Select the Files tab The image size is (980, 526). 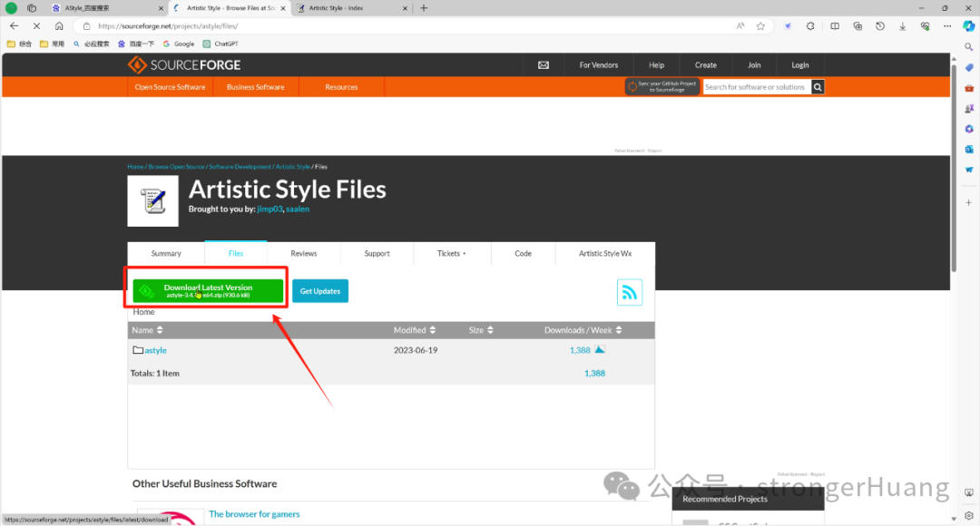point(236,254)
